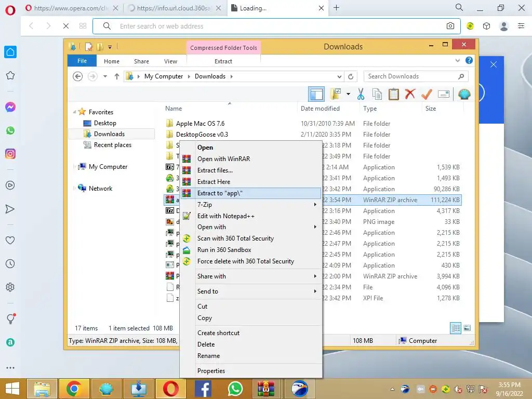Expand the ribbon chevron

(x=457, y=60)
